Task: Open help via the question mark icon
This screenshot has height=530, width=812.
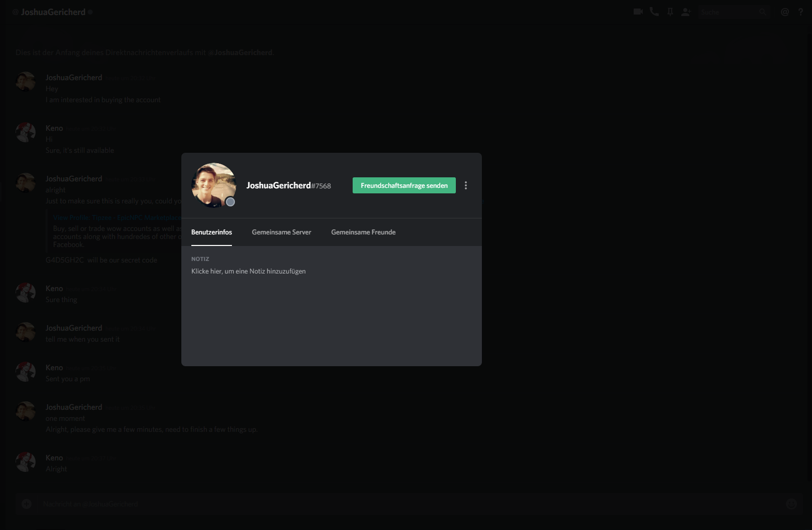Action: [x=800, y=12]
